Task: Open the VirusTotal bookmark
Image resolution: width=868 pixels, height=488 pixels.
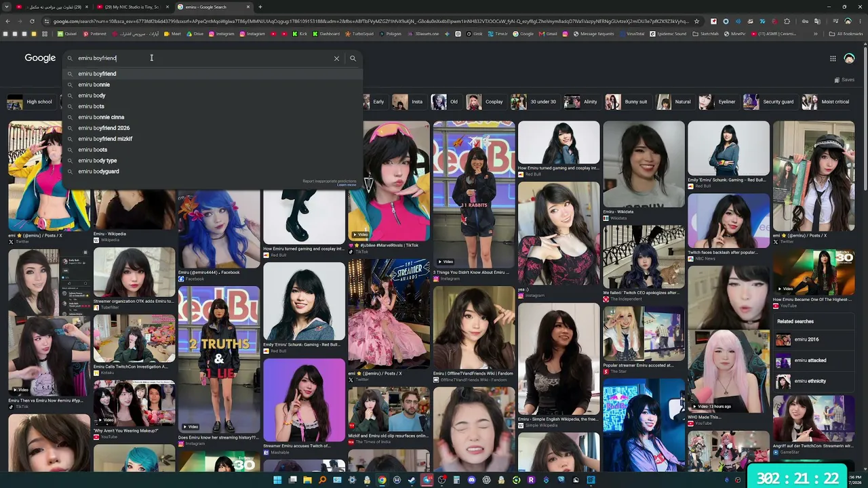Action: tap(632, 34)
